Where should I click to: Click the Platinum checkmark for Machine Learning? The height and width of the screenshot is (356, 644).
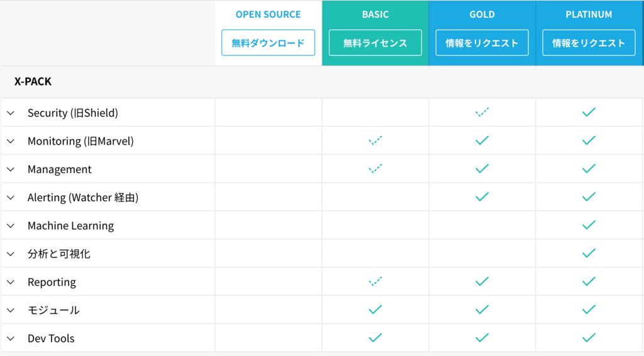pos(589,225)
